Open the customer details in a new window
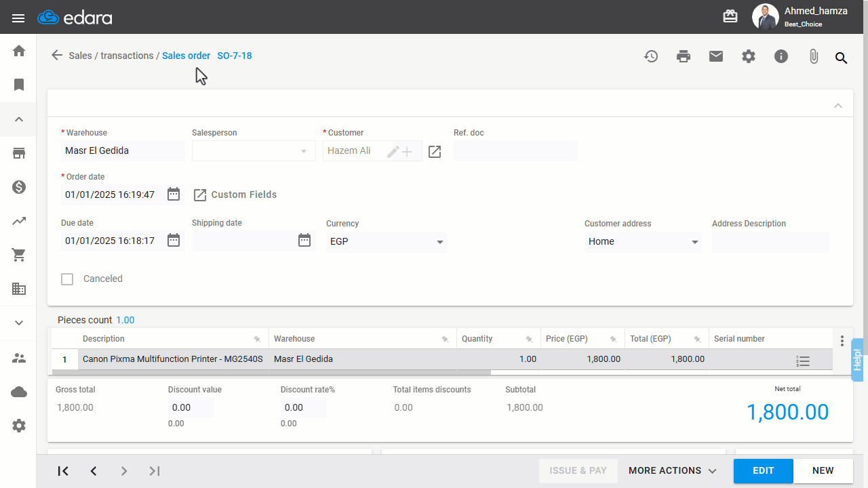This screenshot has width=868, height=488. point(435,152)
